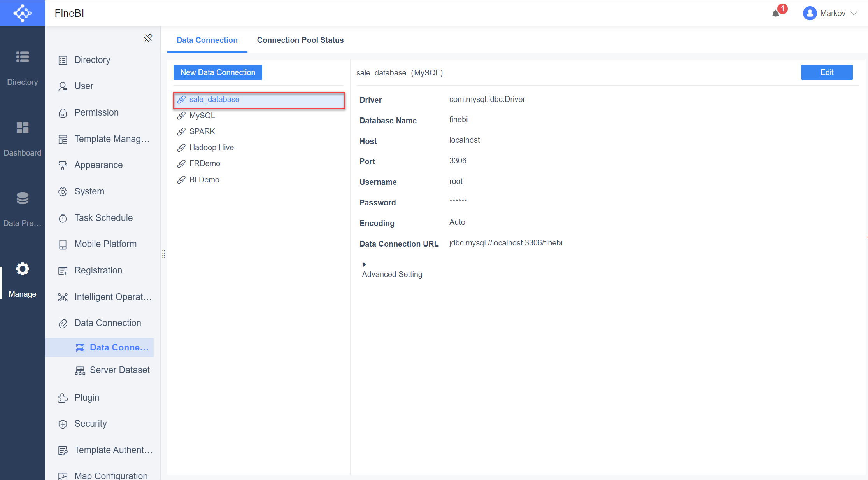Select the FRDemo connection
Screen dimensions: 868x480
[259, 163]
